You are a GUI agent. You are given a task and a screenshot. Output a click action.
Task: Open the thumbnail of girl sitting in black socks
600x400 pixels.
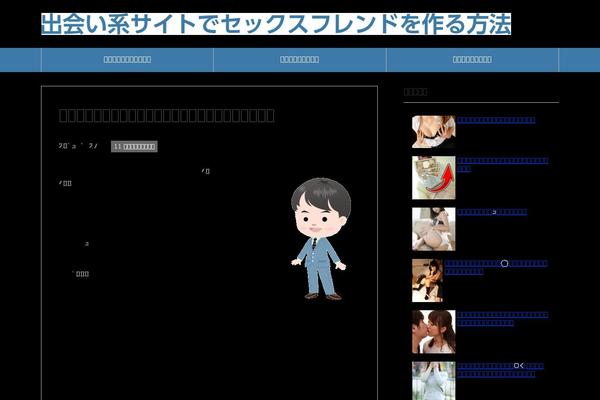427,281
